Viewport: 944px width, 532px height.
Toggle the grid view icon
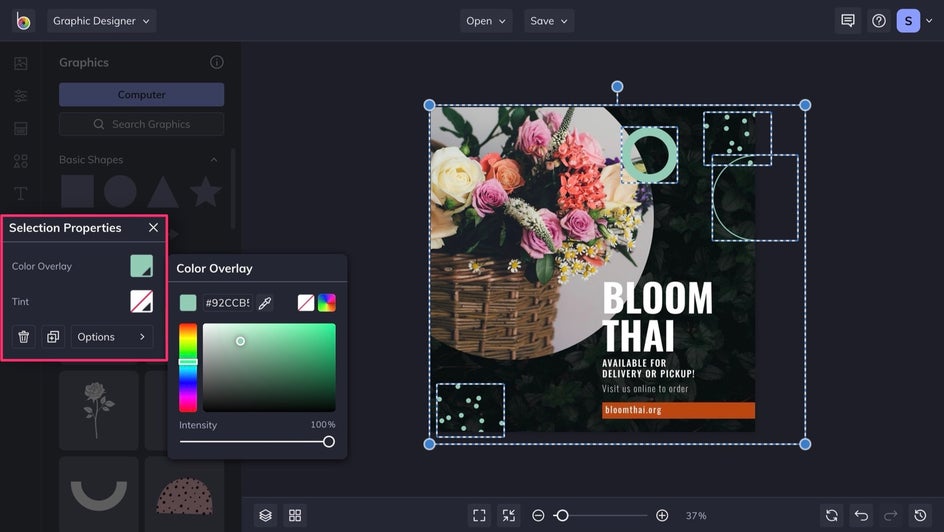pos(295,515)
